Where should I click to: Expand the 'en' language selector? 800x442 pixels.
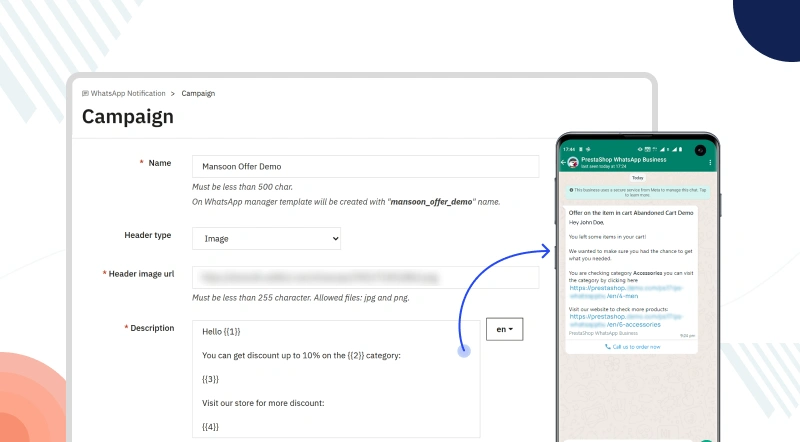click(x=505, y=329)
